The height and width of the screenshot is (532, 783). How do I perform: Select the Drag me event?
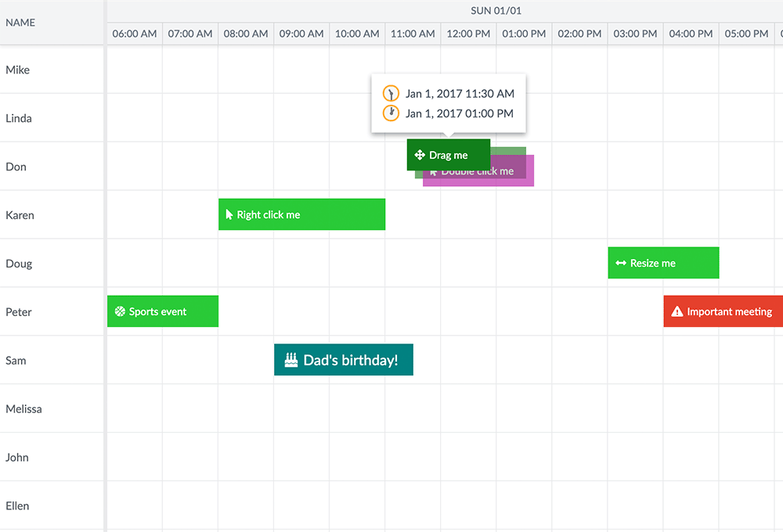pos(449,155)
